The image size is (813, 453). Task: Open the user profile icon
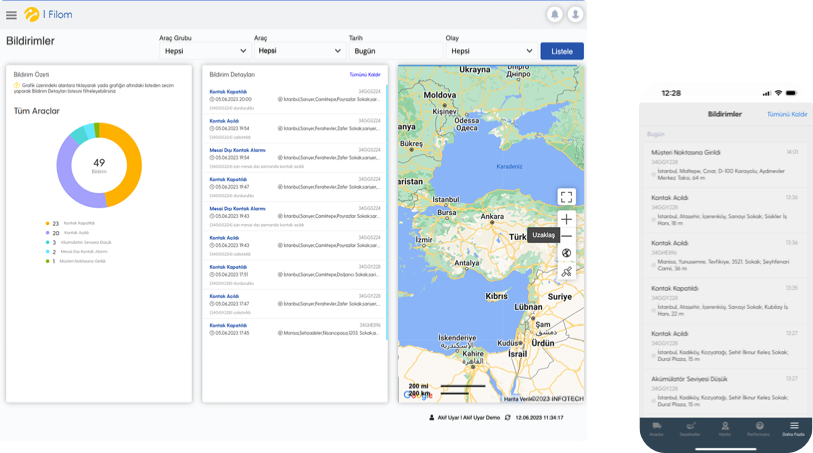575,15
